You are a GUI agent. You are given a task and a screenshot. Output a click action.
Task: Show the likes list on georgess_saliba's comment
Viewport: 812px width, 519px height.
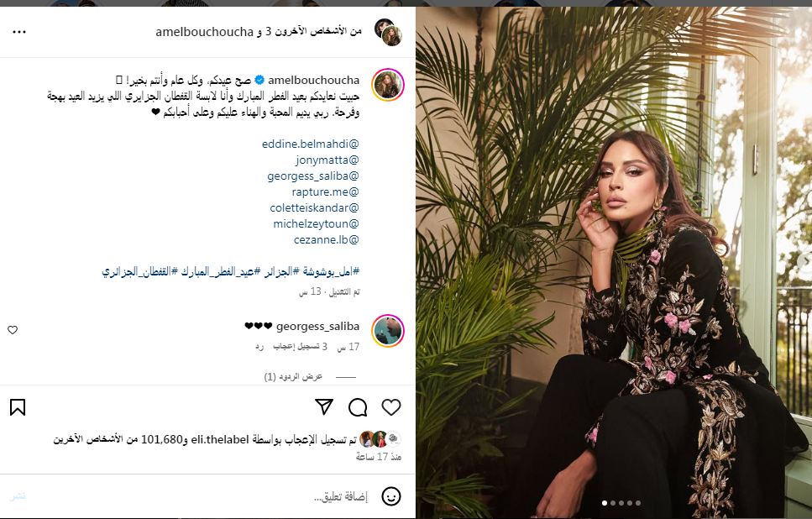pos(300,347)
